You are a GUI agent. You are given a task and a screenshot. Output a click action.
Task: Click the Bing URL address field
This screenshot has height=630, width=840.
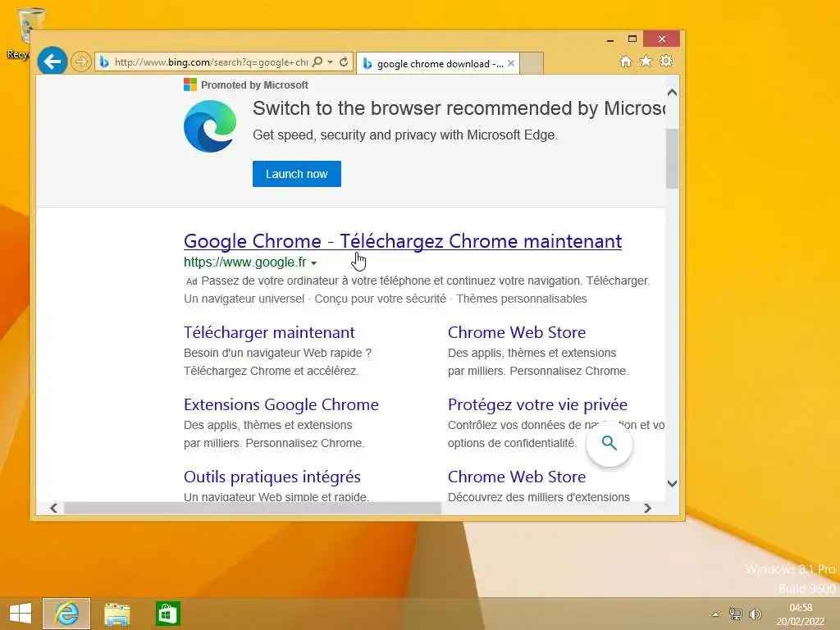tap(211, 62)
